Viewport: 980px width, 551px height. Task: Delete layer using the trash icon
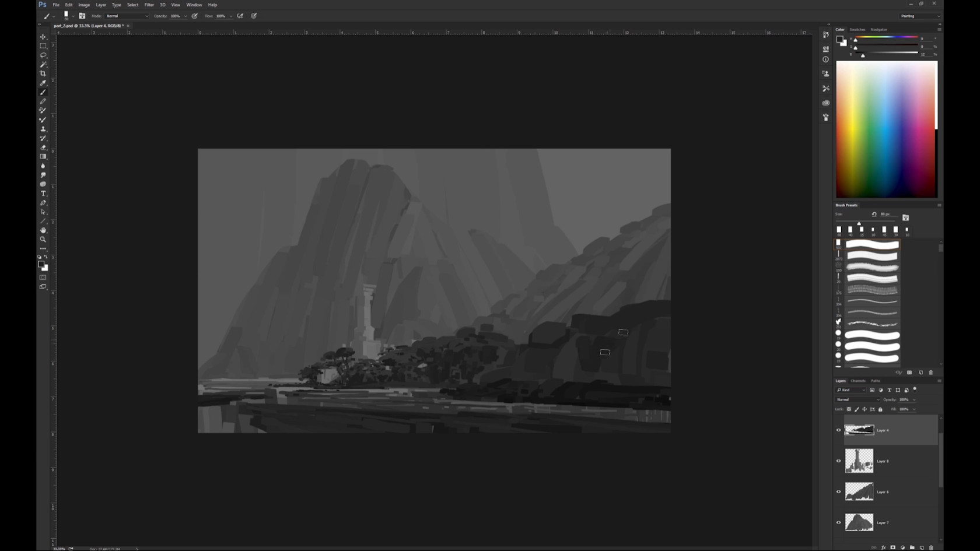pyautogui.click(x=931, y=548)
